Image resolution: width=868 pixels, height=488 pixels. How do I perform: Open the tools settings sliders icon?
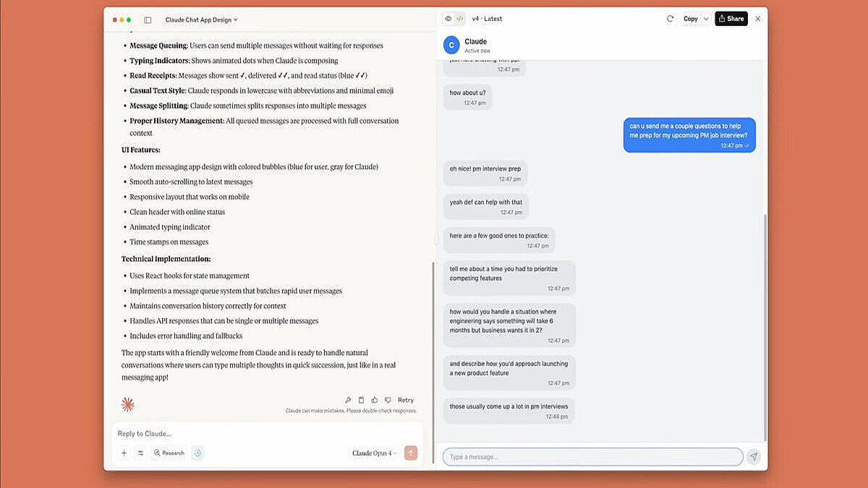tap(140, 453)
